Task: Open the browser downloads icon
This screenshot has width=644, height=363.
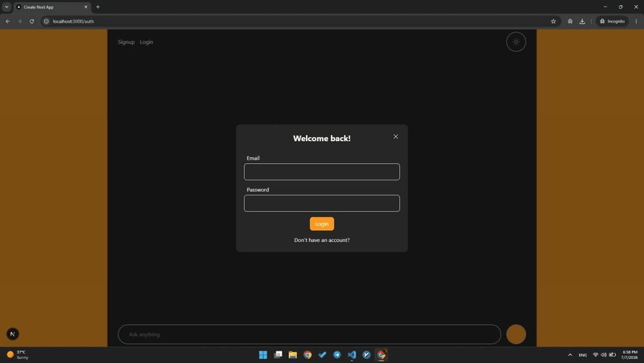Action: click(582, 21)
